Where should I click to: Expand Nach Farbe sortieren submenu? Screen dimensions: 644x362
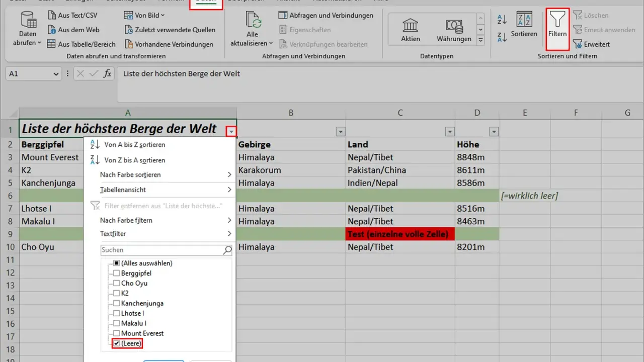click(x=160, y=175)
